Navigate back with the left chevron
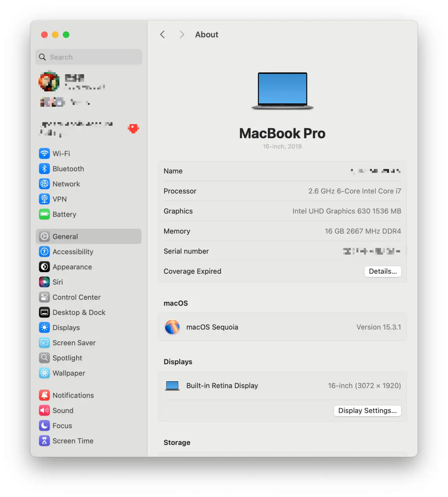 (x=163, y=35)
